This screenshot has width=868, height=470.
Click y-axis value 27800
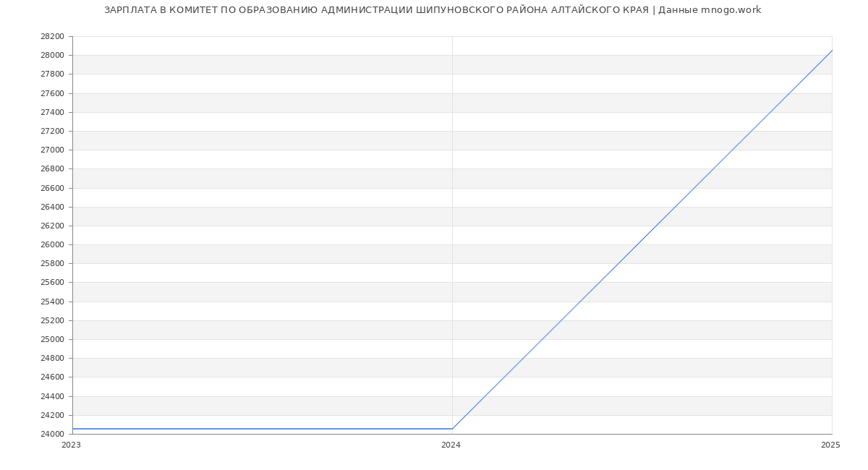pyautogui.click(x=52, y=74)
